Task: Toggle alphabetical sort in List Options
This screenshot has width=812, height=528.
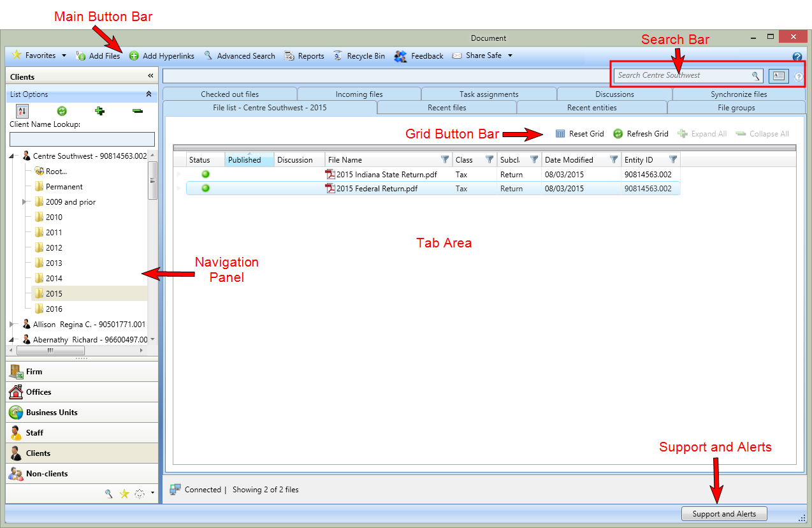Action: [22, 110]
